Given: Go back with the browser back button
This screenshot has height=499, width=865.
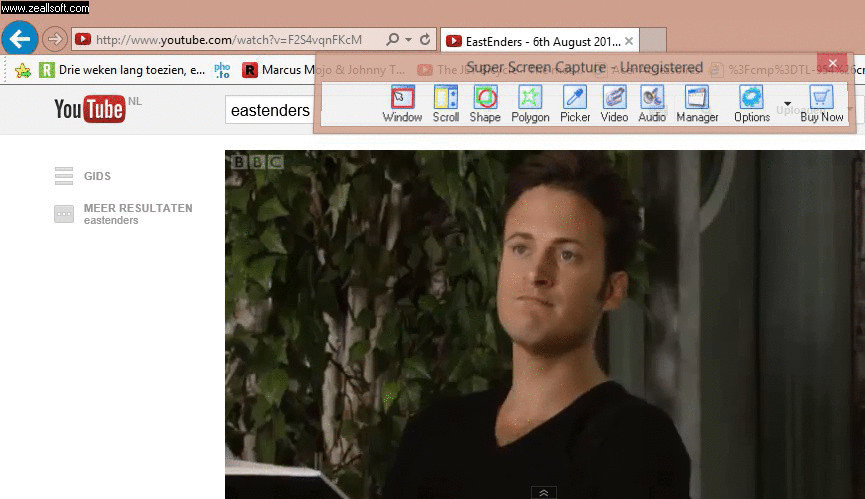Looking at the screenshot, I should click(x=20, y=39).
